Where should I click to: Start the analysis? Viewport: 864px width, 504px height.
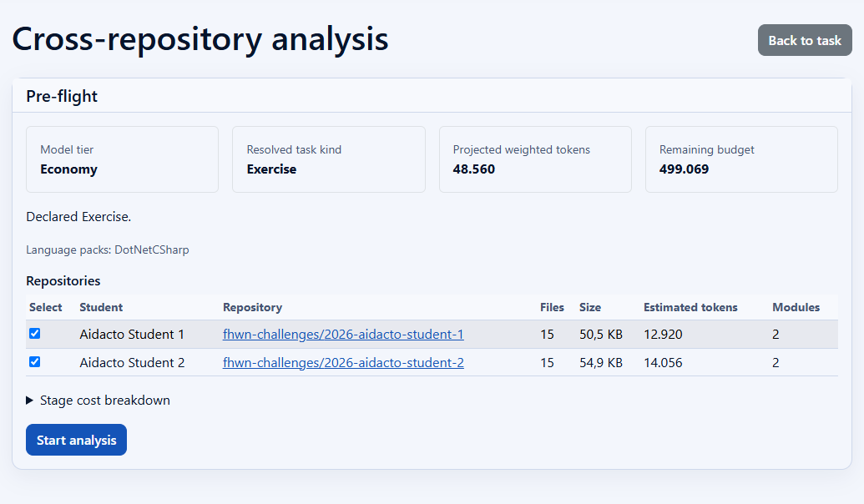click(76, 440)
